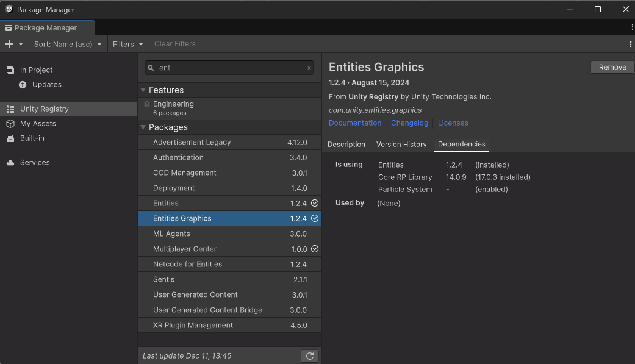This screenshot has width=635, height=364.
Task: Click the add package plus icon
Action: pyautogui.click(x=9, y=44)
